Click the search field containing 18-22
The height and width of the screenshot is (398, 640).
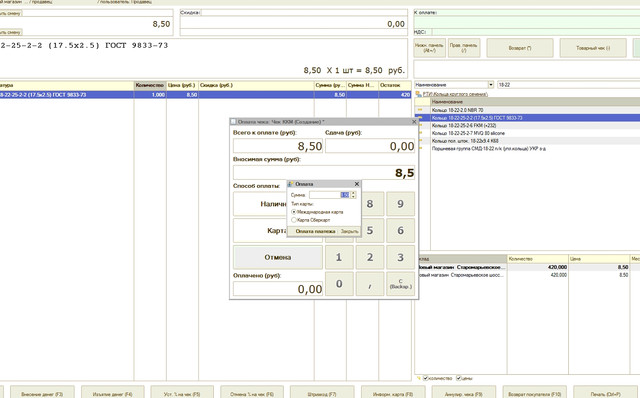pyautogui.click(x=569, y=84)
